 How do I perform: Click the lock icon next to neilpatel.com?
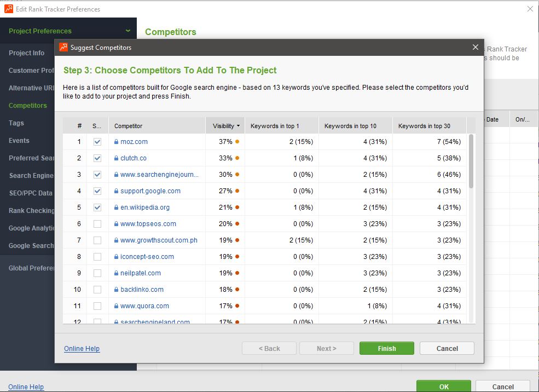pyautogui.click(x=116, y=273)
